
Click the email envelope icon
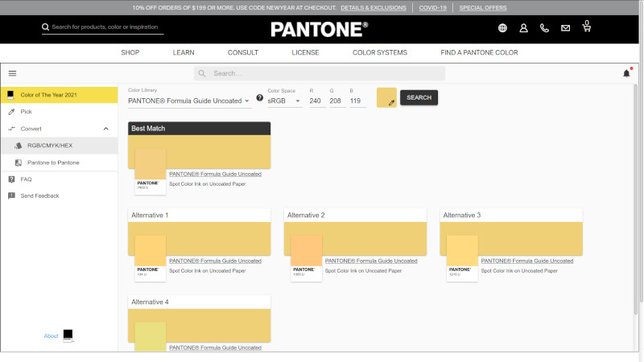coord(565,28)
